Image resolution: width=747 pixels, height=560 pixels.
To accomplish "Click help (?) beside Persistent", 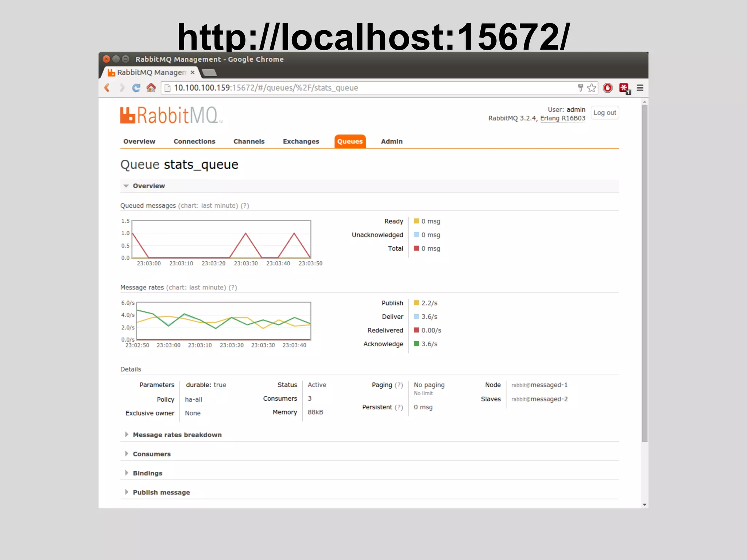I will click(399, 407).
